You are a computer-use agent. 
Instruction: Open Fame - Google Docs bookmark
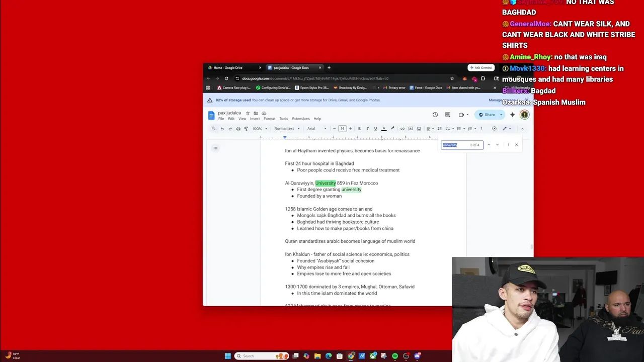[426, 88]
